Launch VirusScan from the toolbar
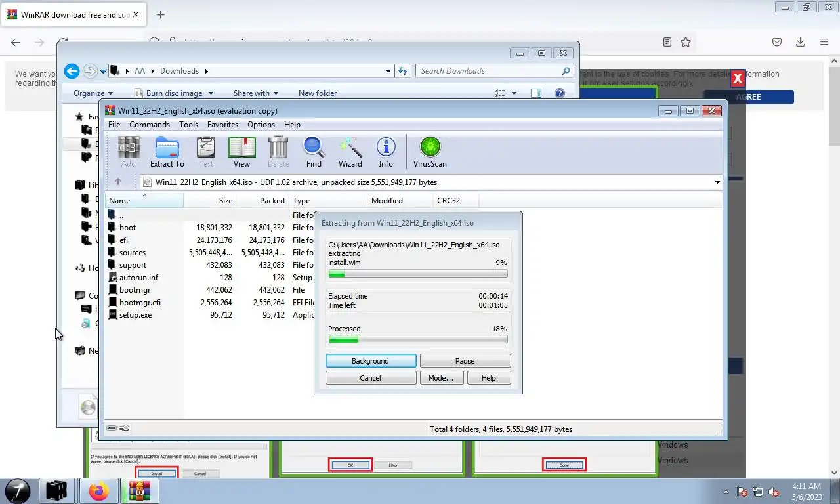This screenshot has height=504, width=840. (x=430, y=152)
